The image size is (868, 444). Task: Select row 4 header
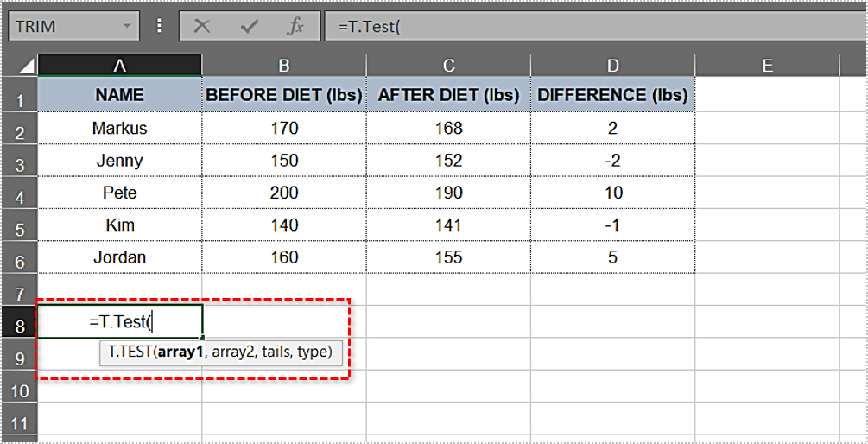click(x=19, y=193)
